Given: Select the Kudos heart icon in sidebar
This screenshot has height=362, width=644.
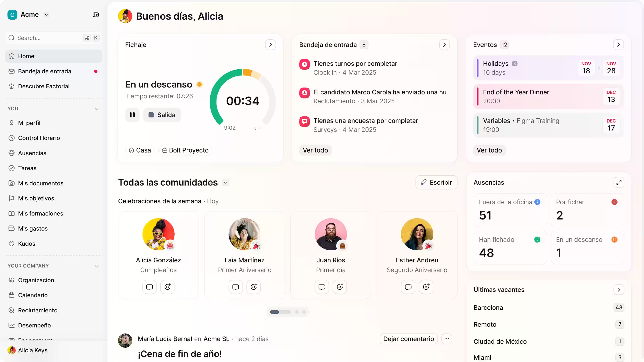Looking at the screenshot, I should 12,243.
